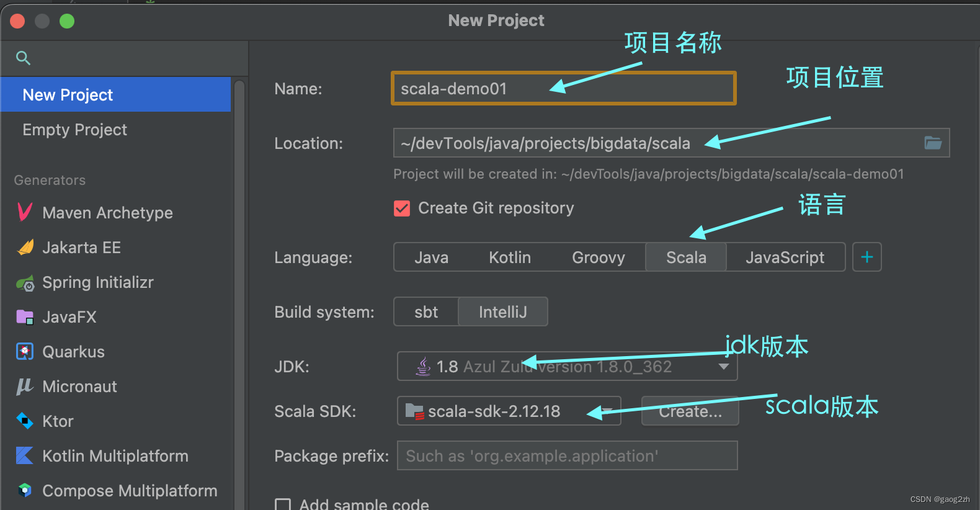Add another language with plus button

[x=867, y=257]
